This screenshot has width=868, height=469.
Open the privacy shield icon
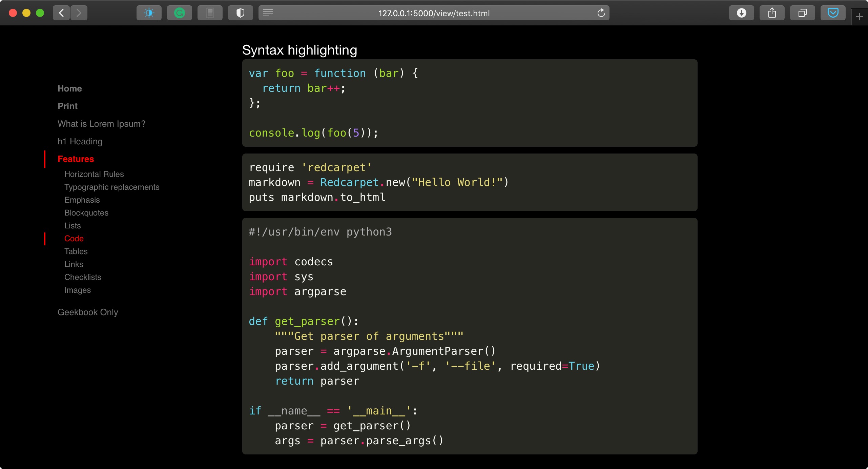(241, 13)
